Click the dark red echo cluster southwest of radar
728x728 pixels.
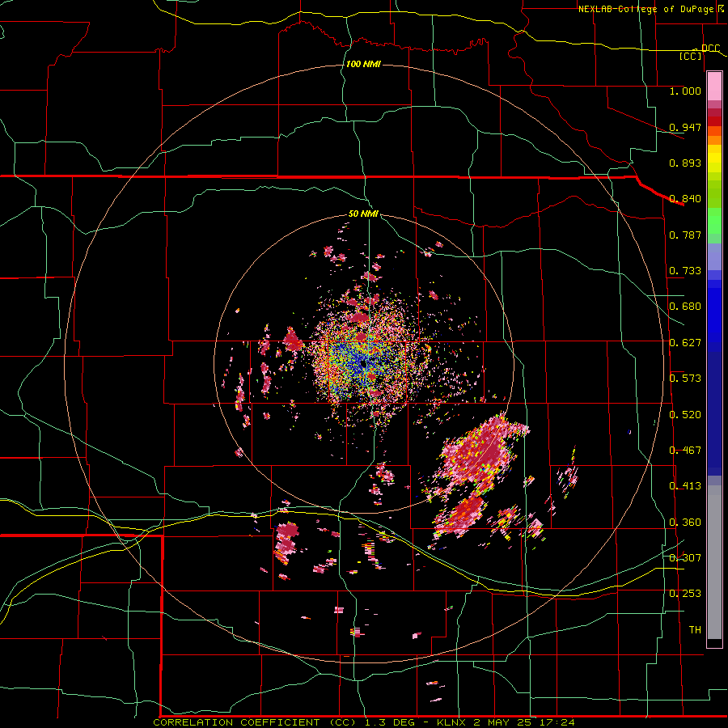point(286,542)
